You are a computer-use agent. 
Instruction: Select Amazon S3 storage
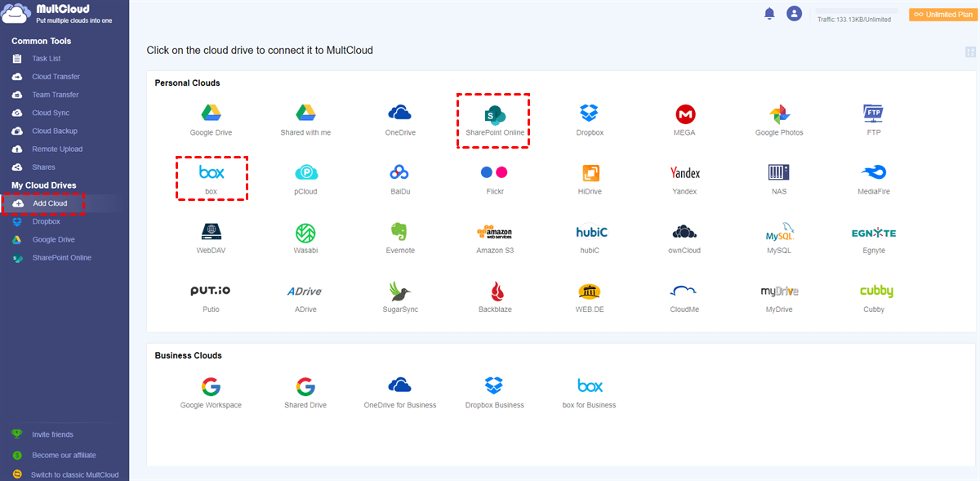pos(495,238)
